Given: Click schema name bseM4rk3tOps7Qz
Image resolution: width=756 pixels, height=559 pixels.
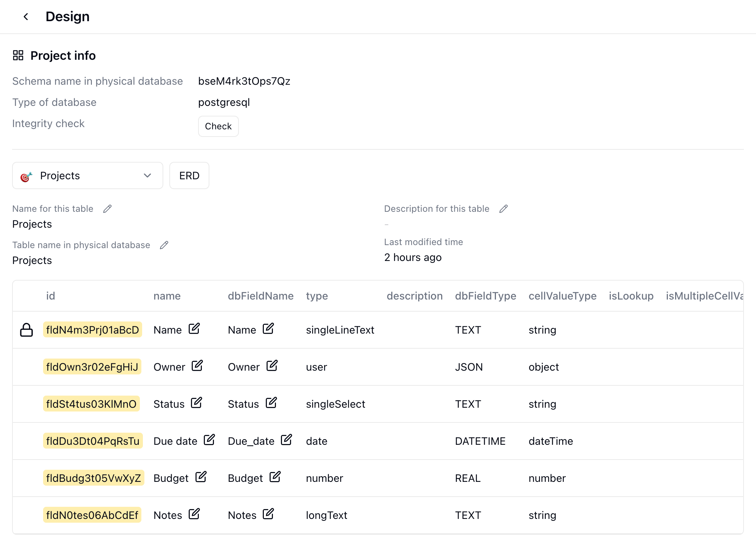Looking at the screenshot, I should pyautogui.click(x=244, y=81).
